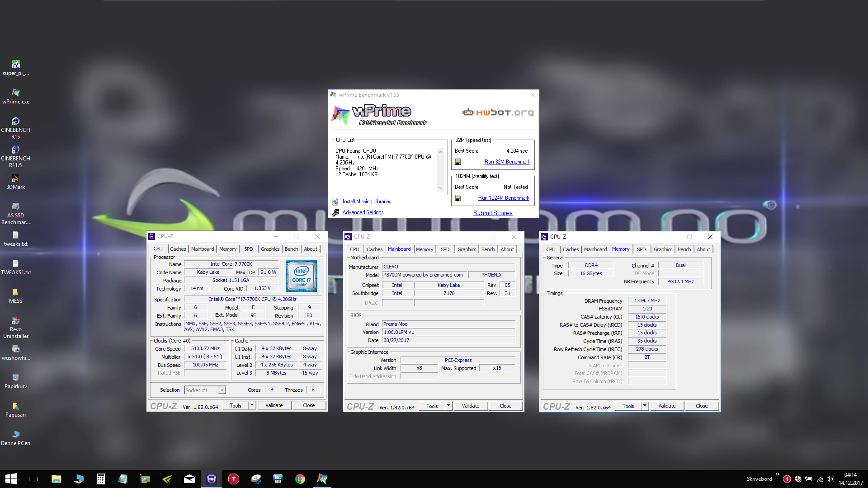Open the Tools dropdown arrow in the CPU window

[252, 405]
